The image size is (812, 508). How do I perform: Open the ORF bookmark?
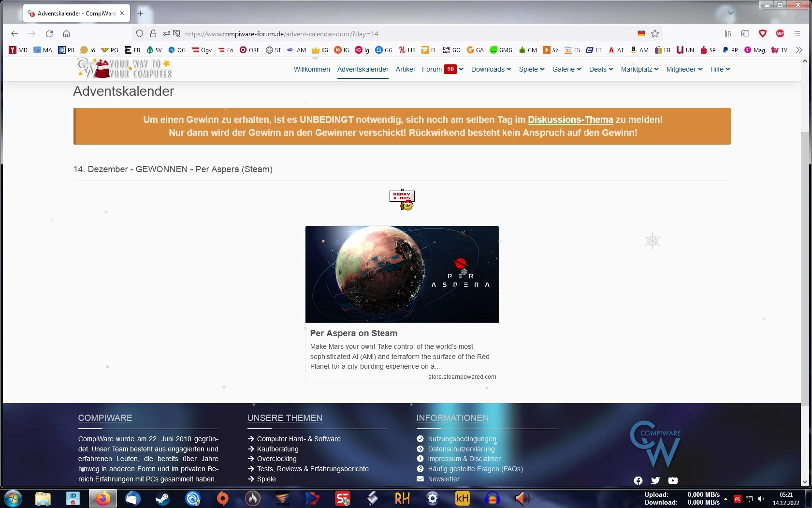tap(249, 50)
